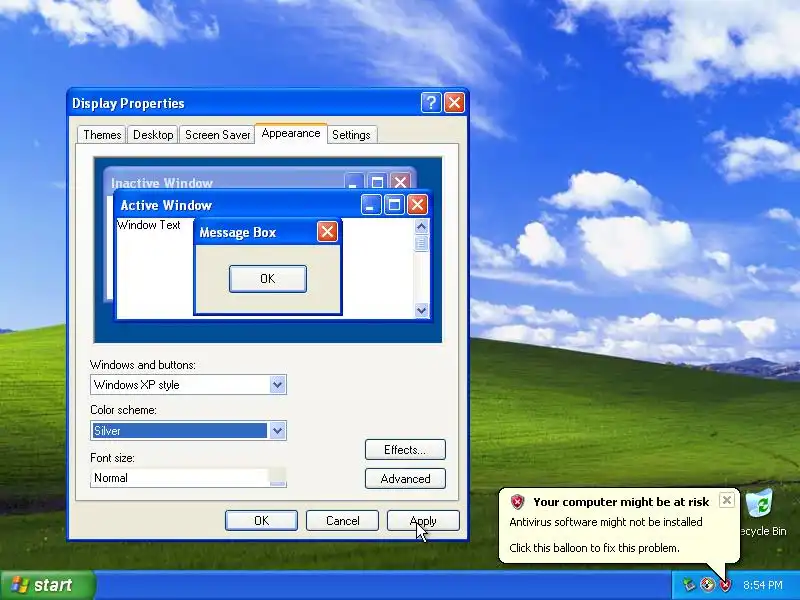Click the Display Properties help question button

tap(431, 103)
